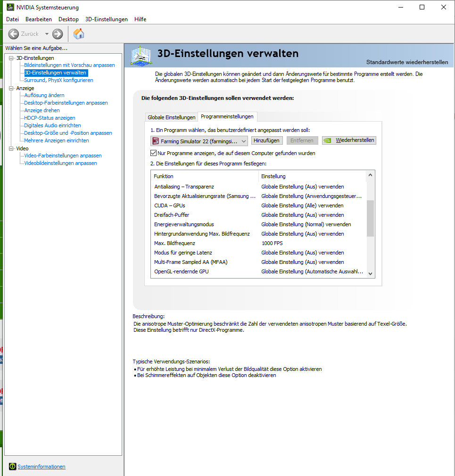Open Videobildeinstellungen anpassen

point(60,164)
